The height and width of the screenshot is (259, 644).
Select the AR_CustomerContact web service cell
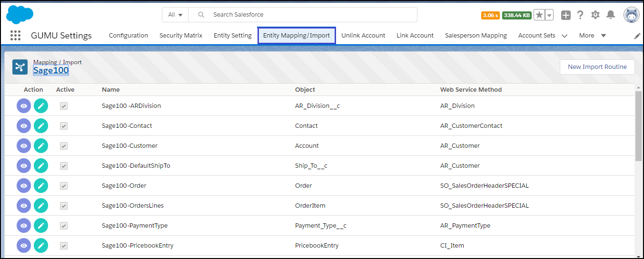coord(471,126)
